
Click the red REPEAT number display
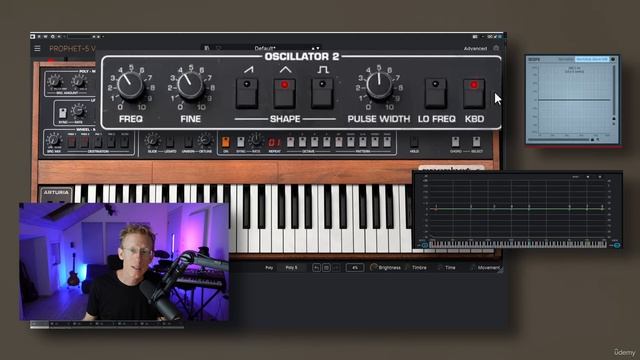coord(274,142)
